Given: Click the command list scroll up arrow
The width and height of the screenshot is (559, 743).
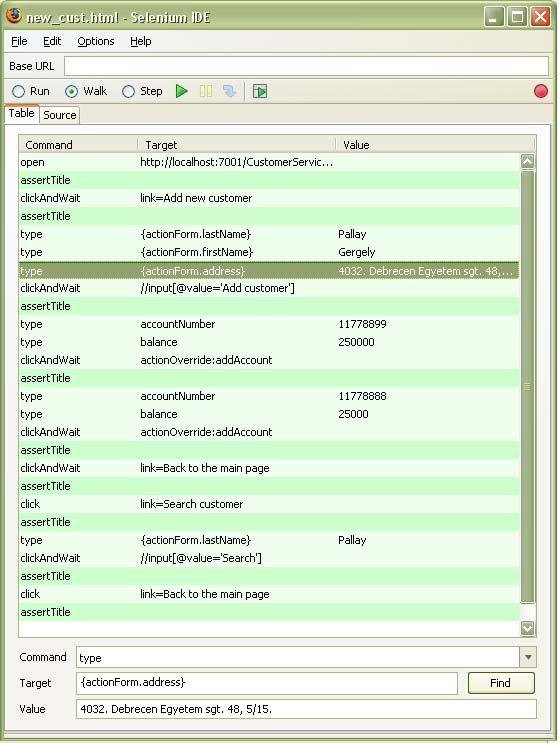Looking at the screenshot, I should [527, 162].
